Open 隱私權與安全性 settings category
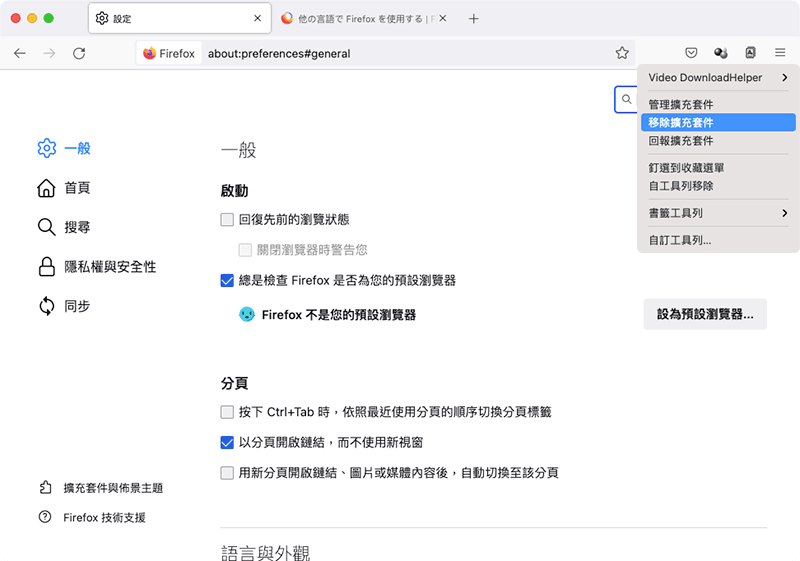The image size is (800, 561). tap(97, 266)
